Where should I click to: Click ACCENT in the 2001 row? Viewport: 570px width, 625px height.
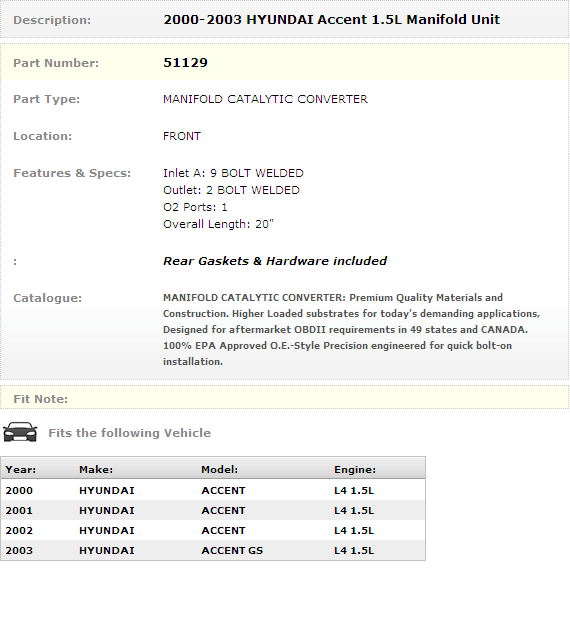click(x=223, y=511)
